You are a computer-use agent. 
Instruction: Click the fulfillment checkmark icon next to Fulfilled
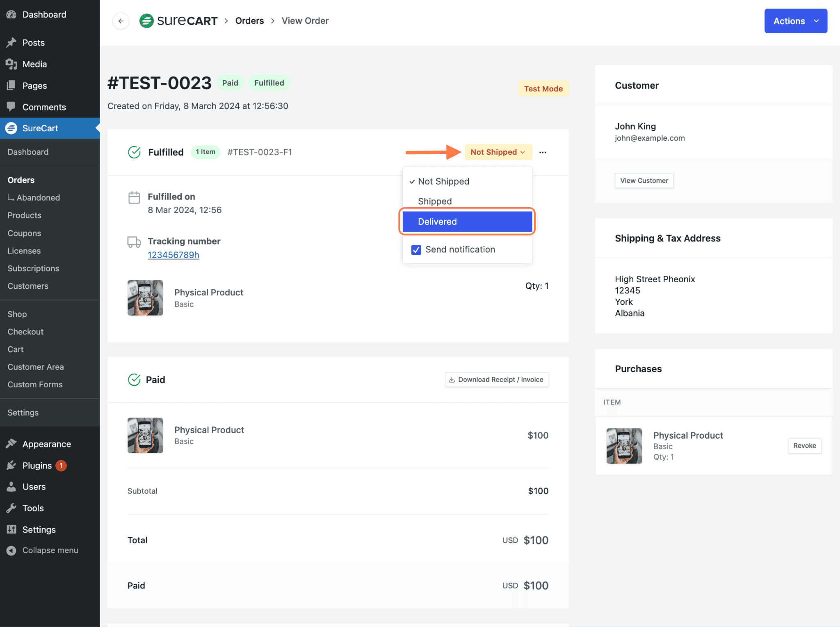click(x=134, y=152)
